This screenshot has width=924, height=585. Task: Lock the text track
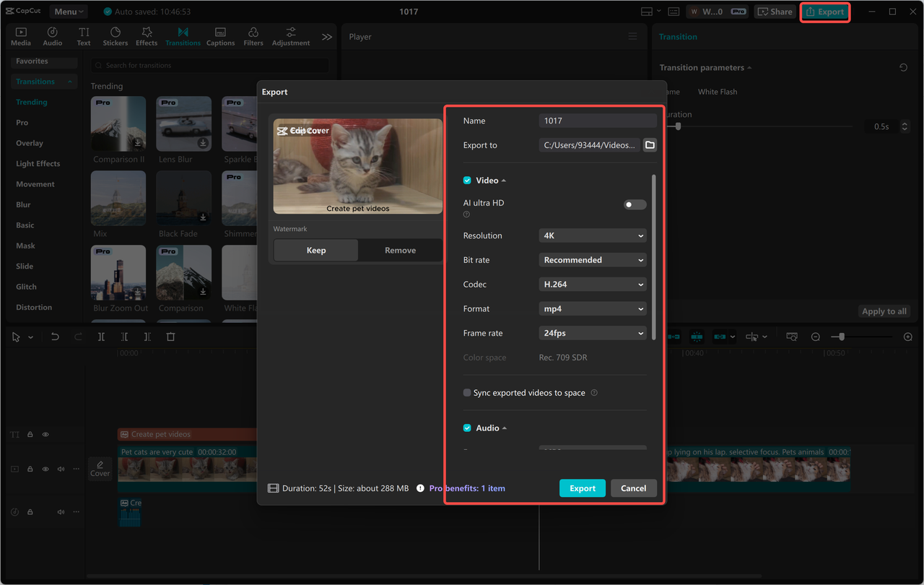click(30, 435)
